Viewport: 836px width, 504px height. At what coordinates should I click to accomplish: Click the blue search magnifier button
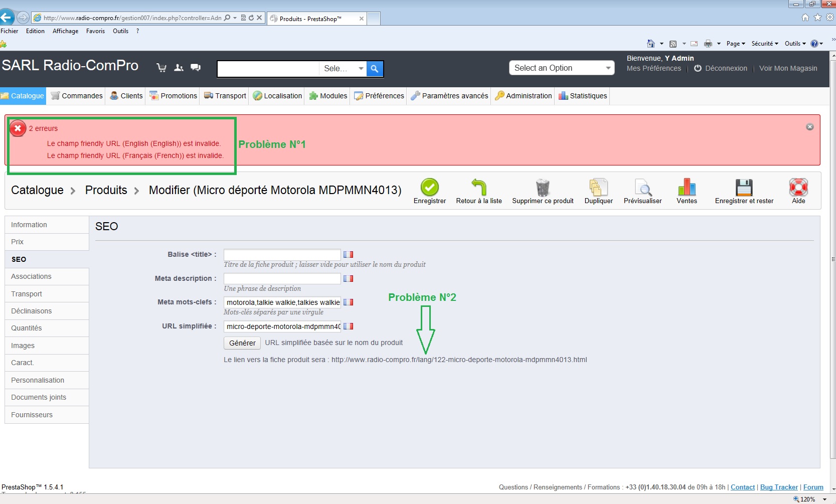pos(375,69)
